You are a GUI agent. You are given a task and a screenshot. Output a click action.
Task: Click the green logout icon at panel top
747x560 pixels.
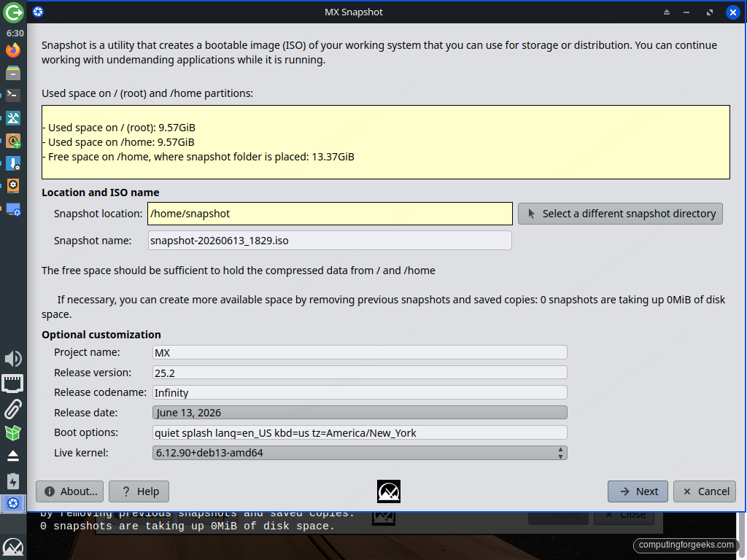[x=13, y=12]
